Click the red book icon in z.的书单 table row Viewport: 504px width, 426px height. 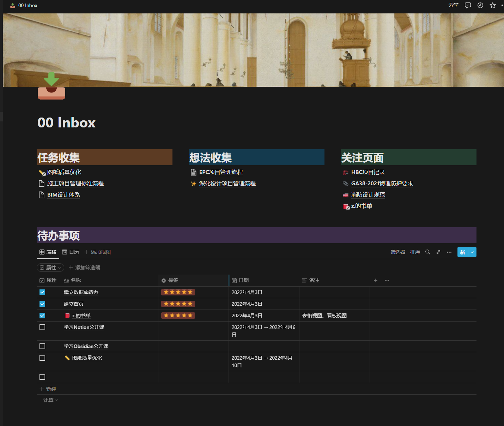tap(67, 316)
